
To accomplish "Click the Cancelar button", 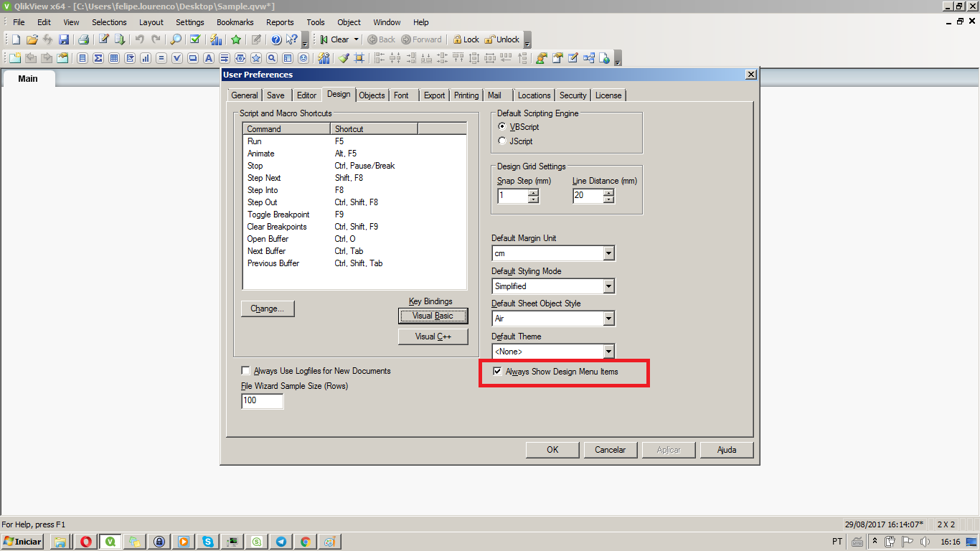I will (611, 450).
